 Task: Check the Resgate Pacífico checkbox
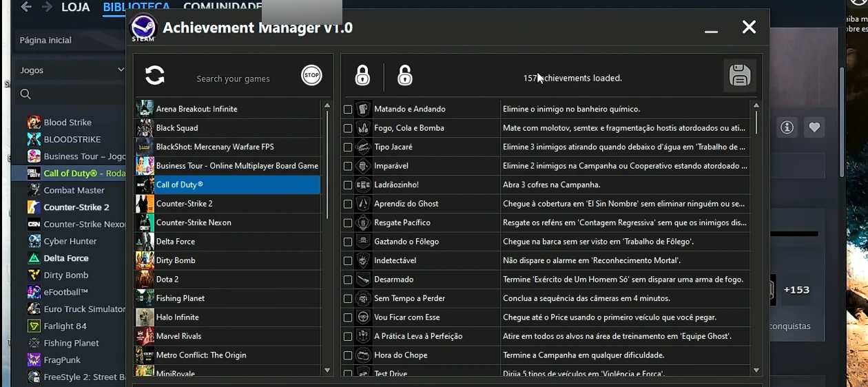[348, 223]
